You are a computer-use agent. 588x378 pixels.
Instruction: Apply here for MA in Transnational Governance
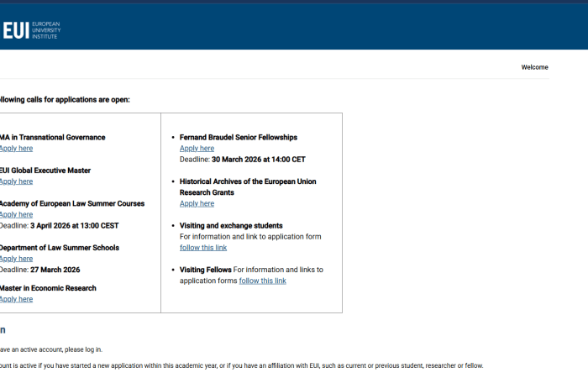[17, 149]
